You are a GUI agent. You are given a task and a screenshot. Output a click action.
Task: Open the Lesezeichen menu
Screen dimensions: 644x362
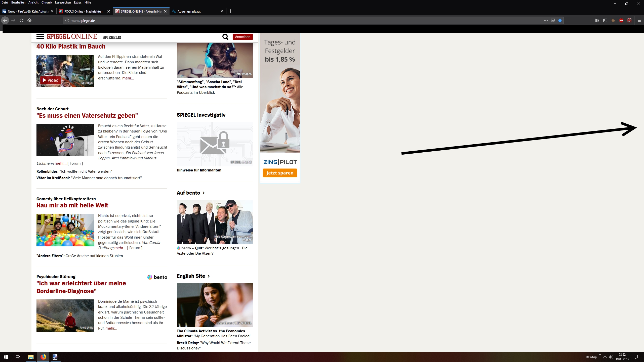tap(63, 3)
